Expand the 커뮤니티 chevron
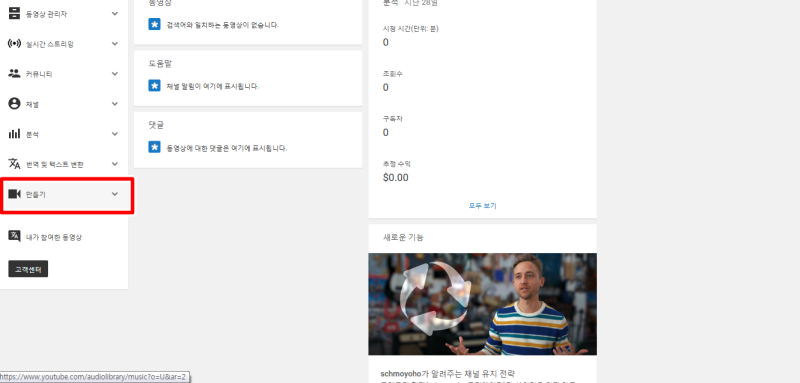Image resolution: width=800 pixels, height=383 pixels. click(115, 73)
